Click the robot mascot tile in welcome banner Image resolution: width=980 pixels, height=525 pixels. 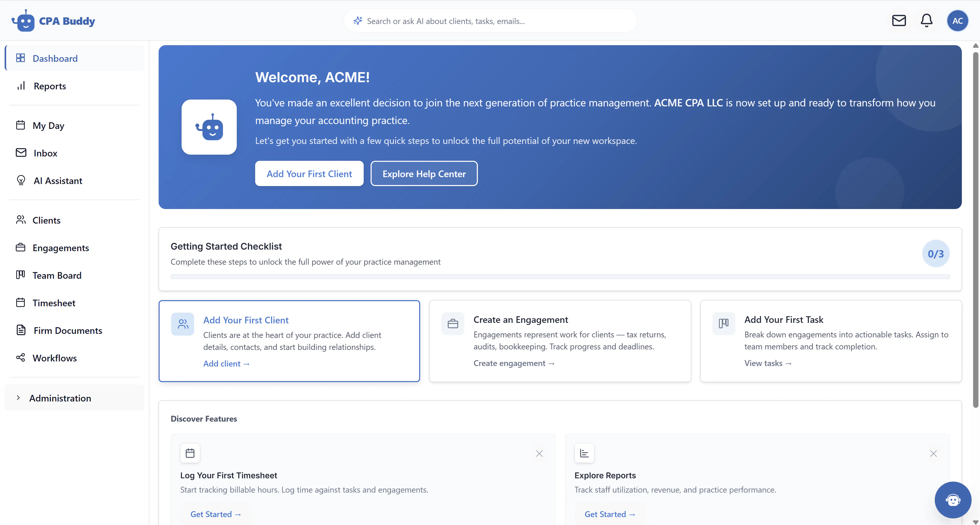[x=209, y=127]
